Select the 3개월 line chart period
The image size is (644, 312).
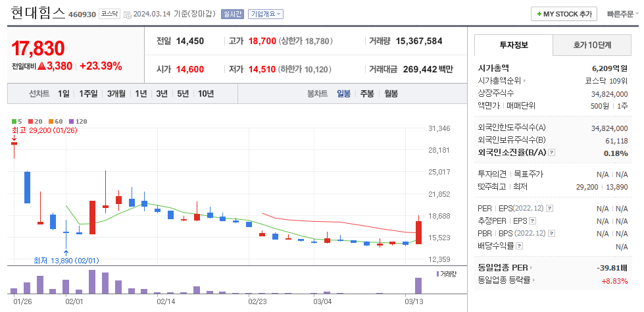[x=116, y=93]
